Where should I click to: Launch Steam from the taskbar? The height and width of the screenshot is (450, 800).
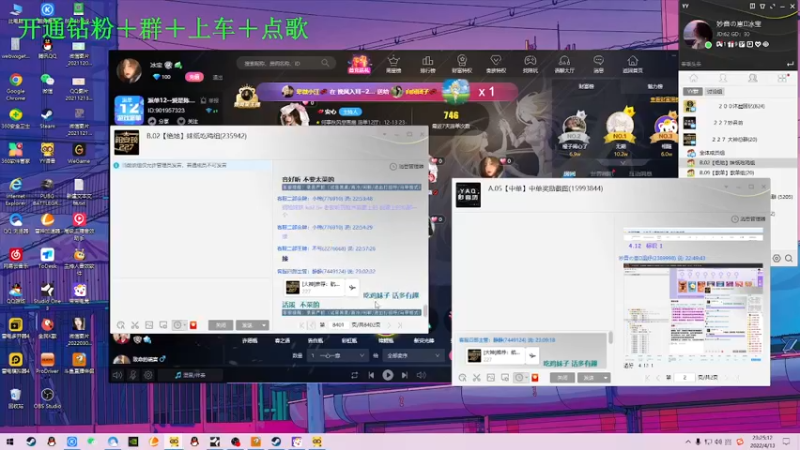31,441
